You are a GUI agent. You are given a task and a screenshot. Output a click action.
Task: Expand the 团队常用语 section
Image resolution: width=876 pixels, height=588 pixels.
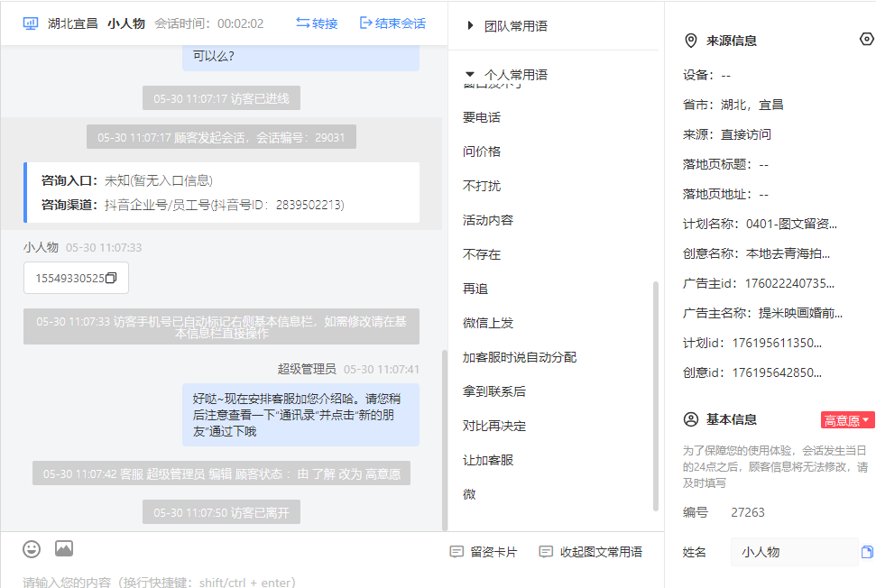507,25
